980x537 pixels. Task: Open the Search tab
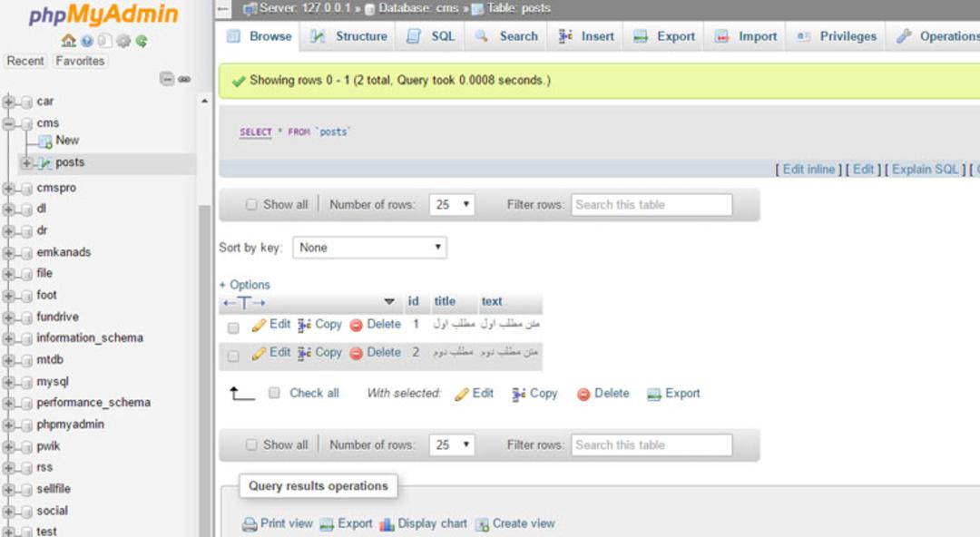tap(506, 36)
